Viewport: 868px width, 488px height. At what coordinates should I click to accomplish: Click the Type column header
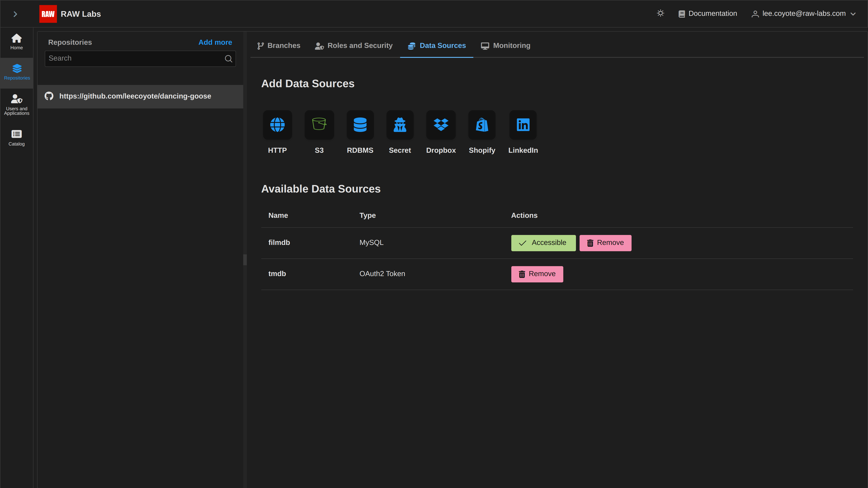(367, 216)
